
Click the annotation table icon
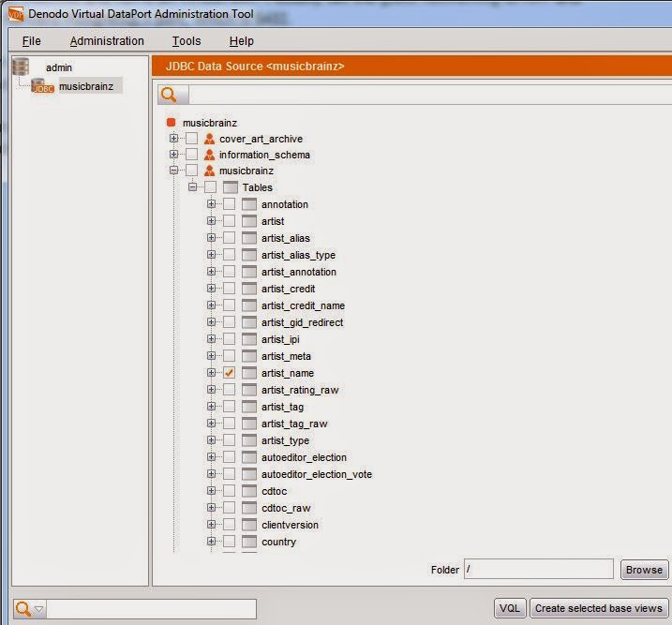click(x=249, y=204)
